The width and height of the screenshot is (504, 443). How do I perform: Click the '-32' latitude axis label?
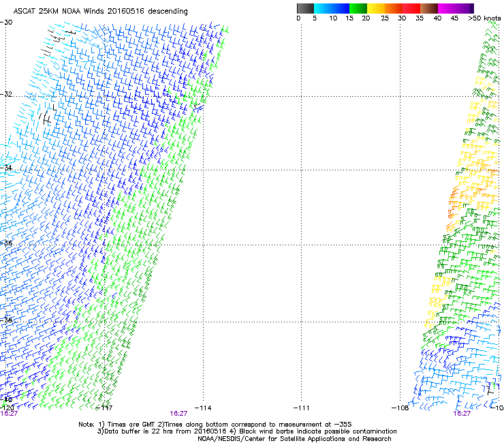tap(6, 94)
